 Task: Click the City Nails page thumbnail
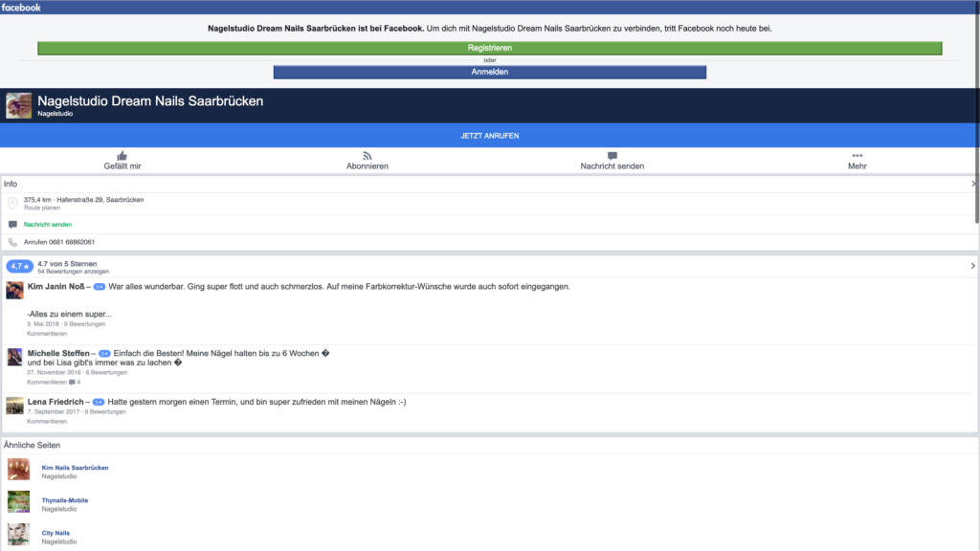pyautogui.click(x=18, y=534)
